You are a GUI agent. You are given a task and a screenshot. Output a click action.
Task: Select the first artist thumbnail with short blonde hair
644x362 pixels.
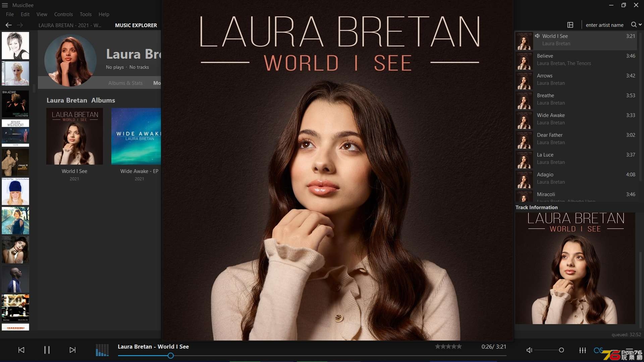click(15, 46)
